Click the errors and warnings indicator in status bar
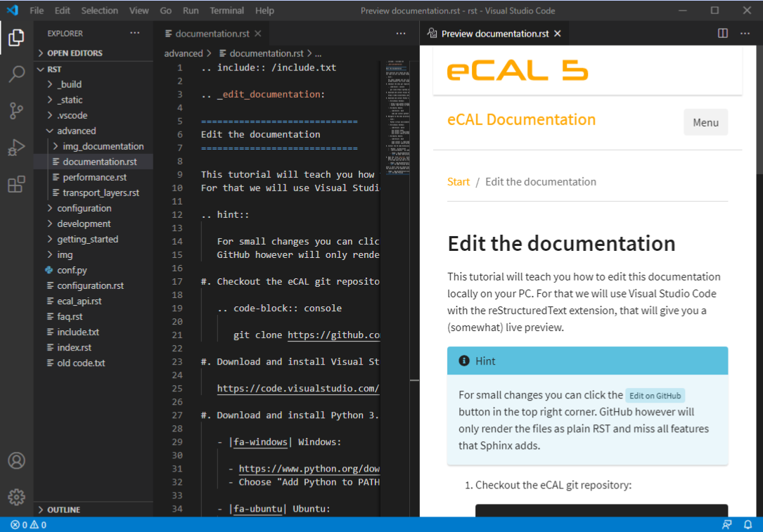 coord(28,524)
